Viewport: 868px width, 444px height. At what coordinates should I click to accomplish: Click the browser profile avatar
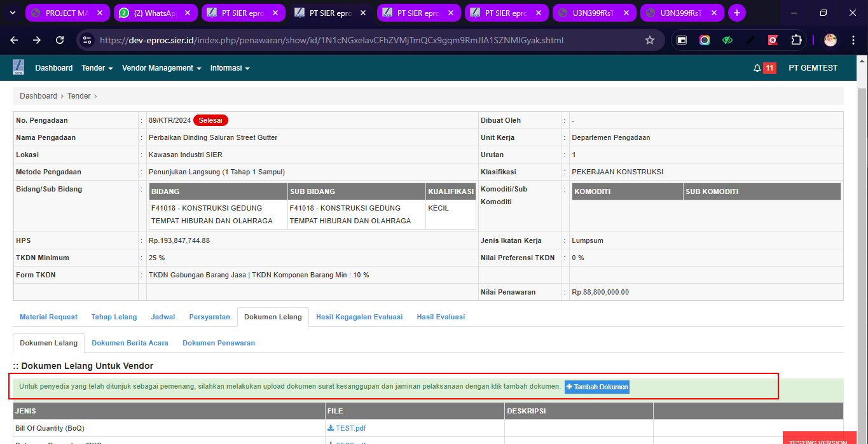click(830, 40)
